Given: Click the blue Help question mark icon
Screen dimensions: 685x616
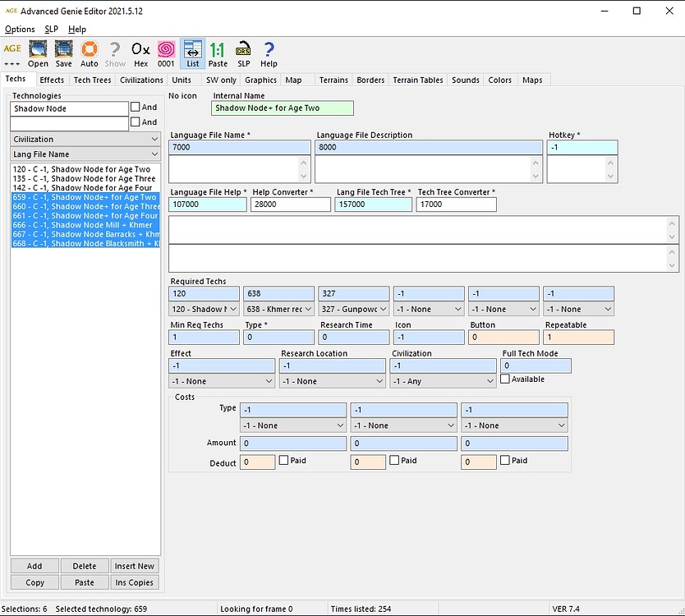Looking at the screenshot, I should (269, 53).
